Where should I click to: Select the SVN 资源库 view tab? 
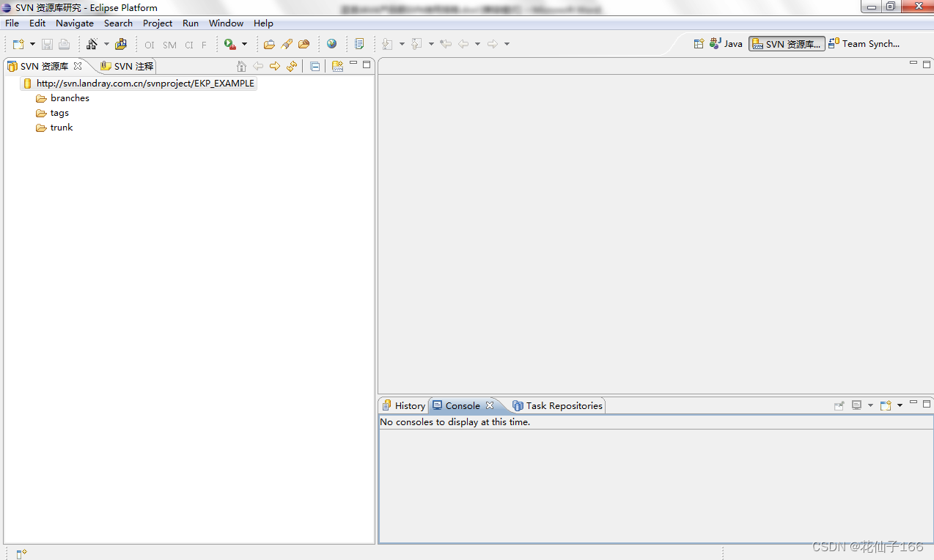(x=44, y=66)
